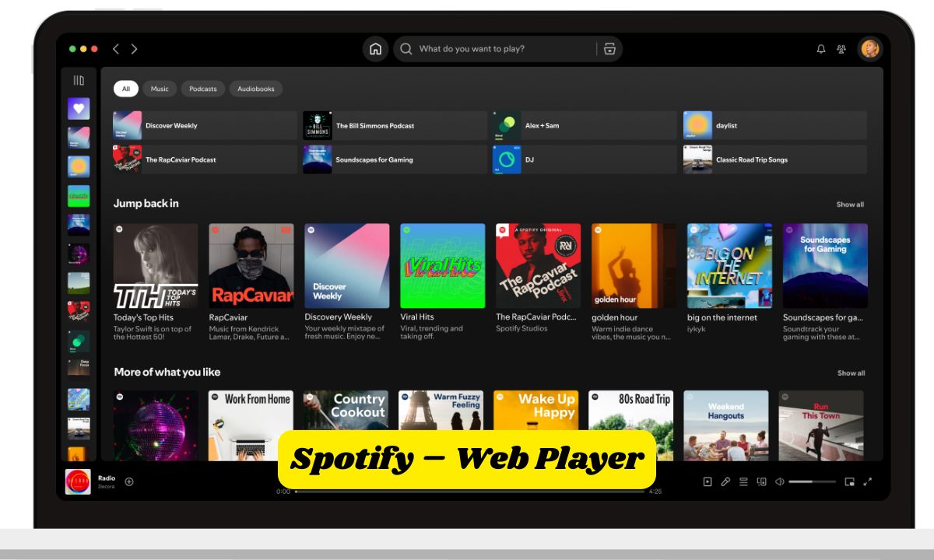Select the All filter chip

coord(126,89)
